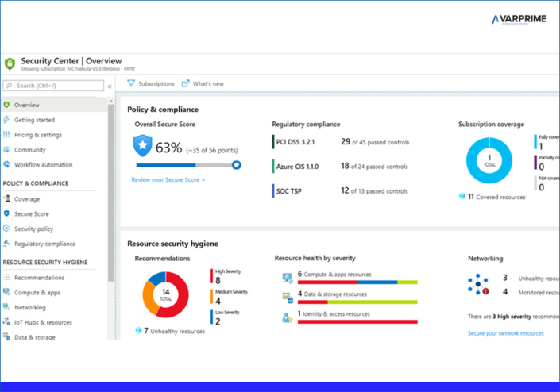Open the Overview menu item
Image resolution: width=560 pixels, height=392 pixels.
(x=53, y=105)
